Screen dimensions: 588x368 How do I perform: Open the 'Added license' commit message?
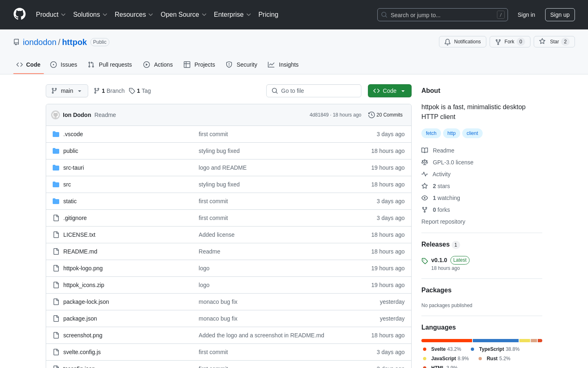pos(216,235)
